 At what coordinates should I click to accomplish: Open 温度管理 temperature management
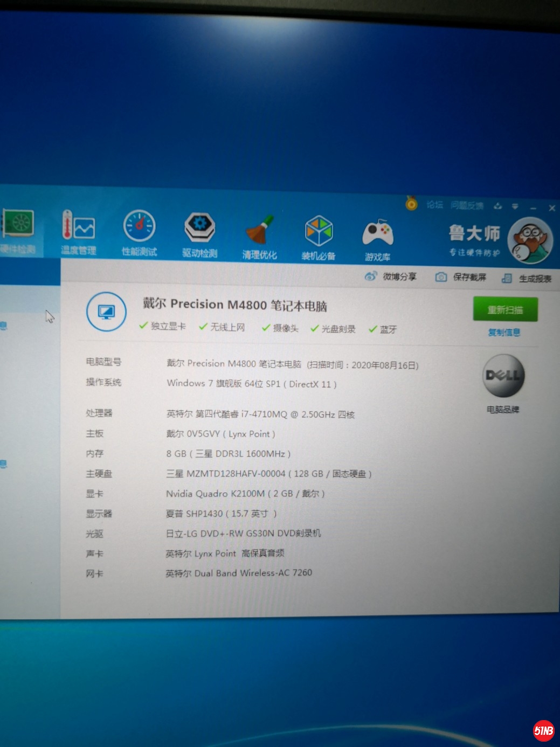78,232
